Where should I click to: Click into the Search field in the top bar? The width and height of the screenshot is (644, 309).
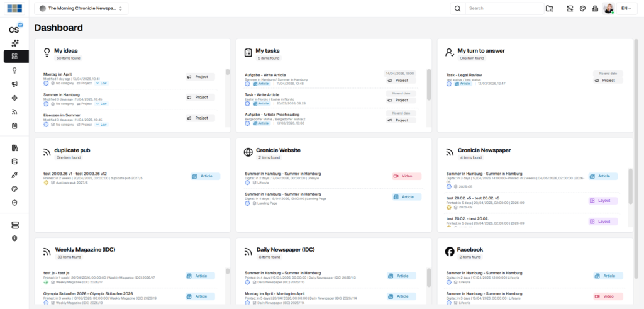point(504,9)
